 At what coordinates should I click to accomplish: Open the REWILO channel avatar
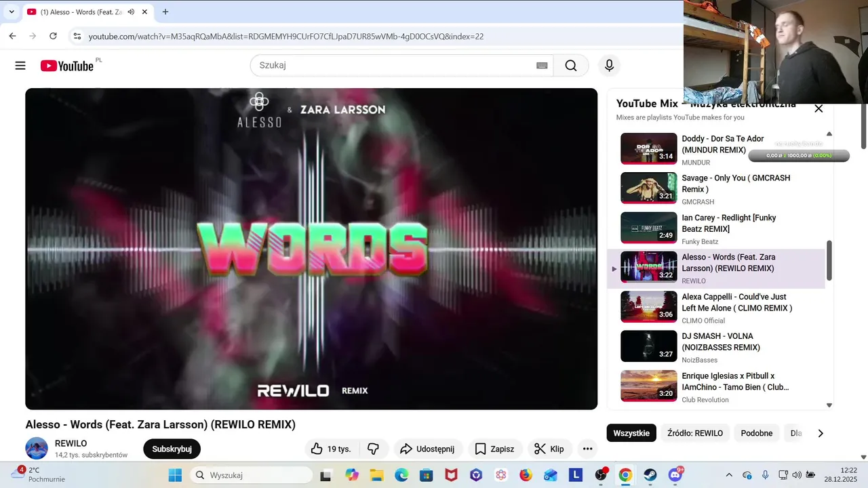tap(37, 449)
